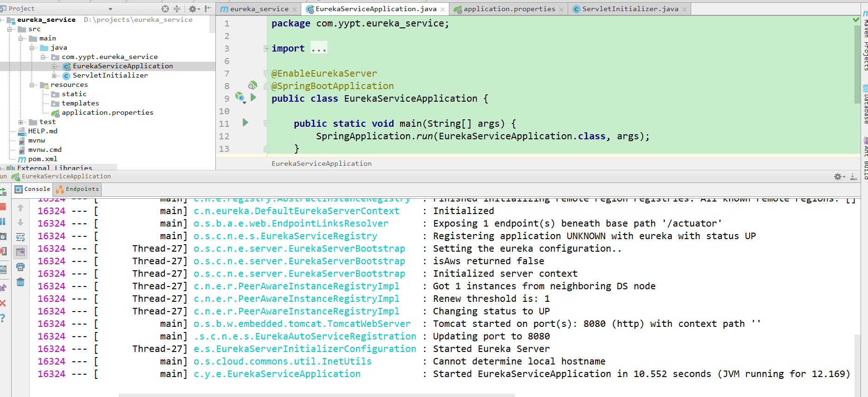The image size is (868, 397).
Task: Pause output in Run panel
Action: (x=3, y=221)
